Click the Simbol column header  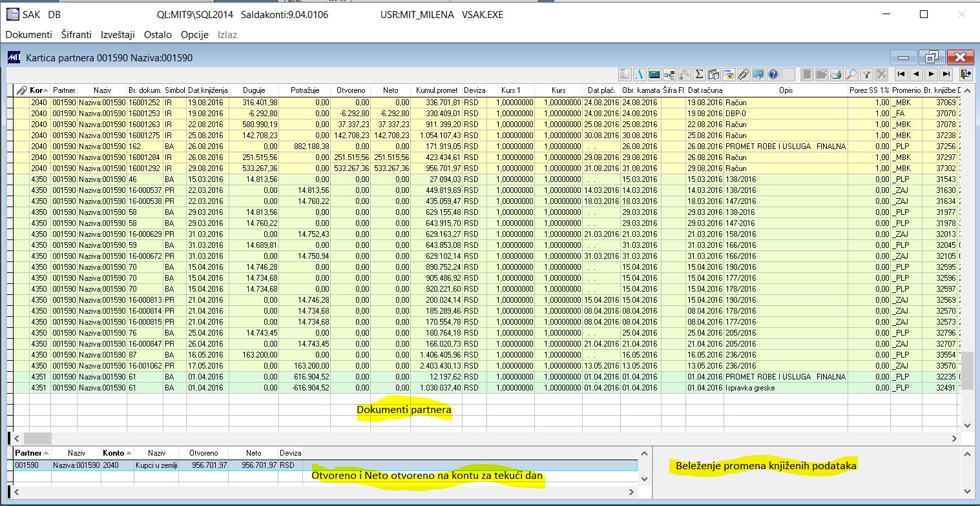[x=175, y=90]
